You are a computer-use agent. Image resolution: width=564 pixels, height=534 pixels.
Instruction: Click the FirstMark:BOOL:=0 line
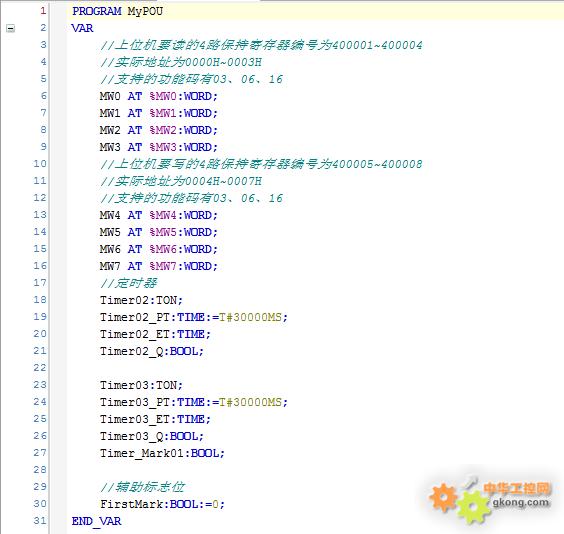coord(162,504)
